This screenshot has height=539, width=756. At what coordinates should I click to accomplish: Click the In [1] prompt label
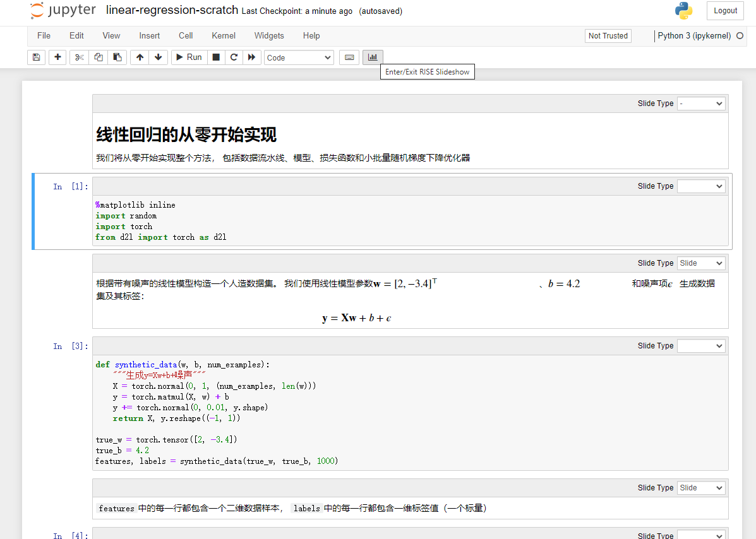(x=70, y=186)
